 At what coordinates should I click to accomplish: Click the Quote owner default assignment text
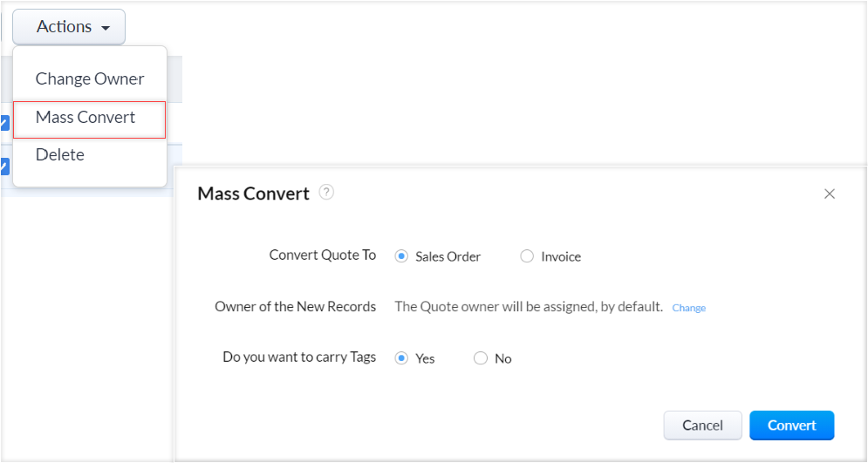(529, 307)
